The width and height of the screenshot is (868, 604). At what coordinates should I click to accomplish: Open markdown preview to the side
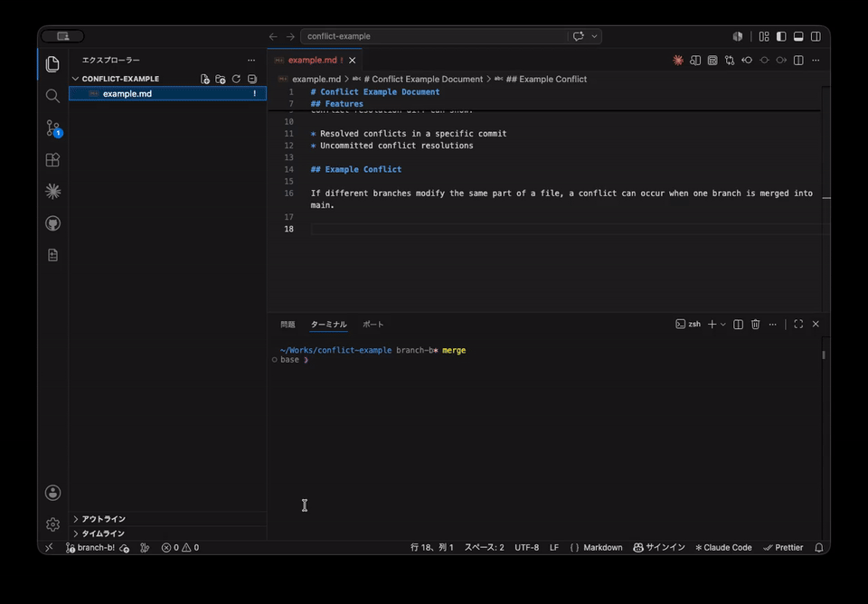pyautogui.click(x=695, y=61)
